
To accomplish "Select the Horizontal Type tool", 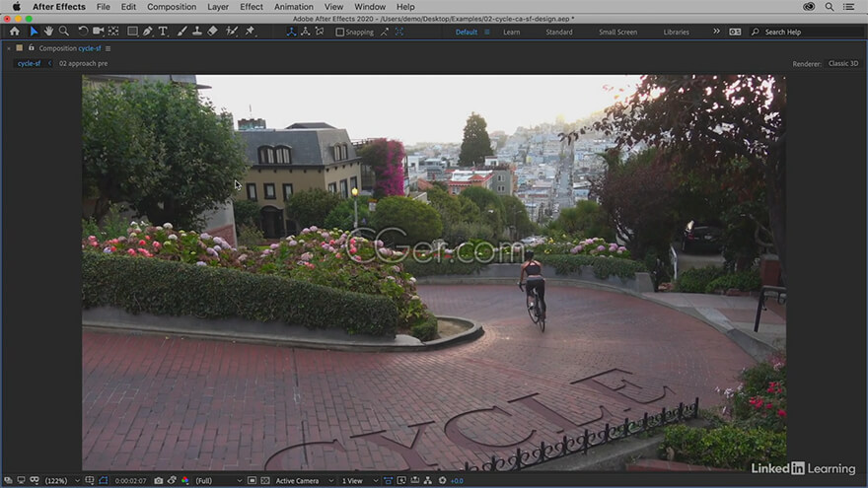I will click(x=163, y=32).
